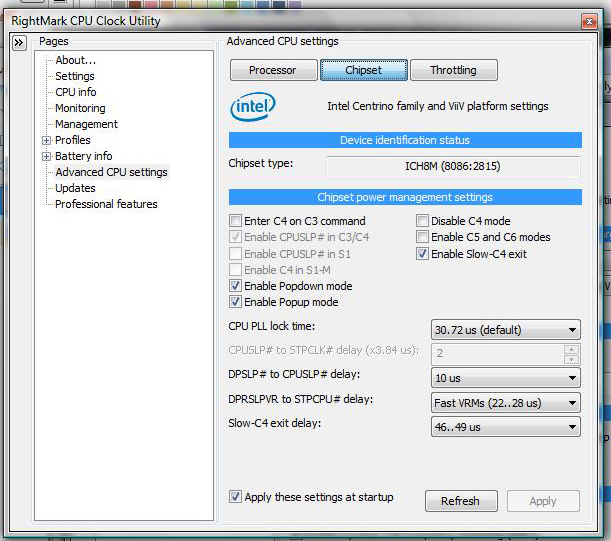
Task: Click Device identification status header
Action: [405, 140]
